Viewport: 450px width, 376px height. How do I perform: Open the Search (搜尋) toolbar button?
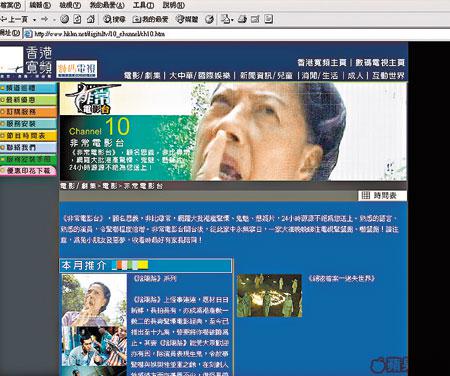click(x=114, y=19)
